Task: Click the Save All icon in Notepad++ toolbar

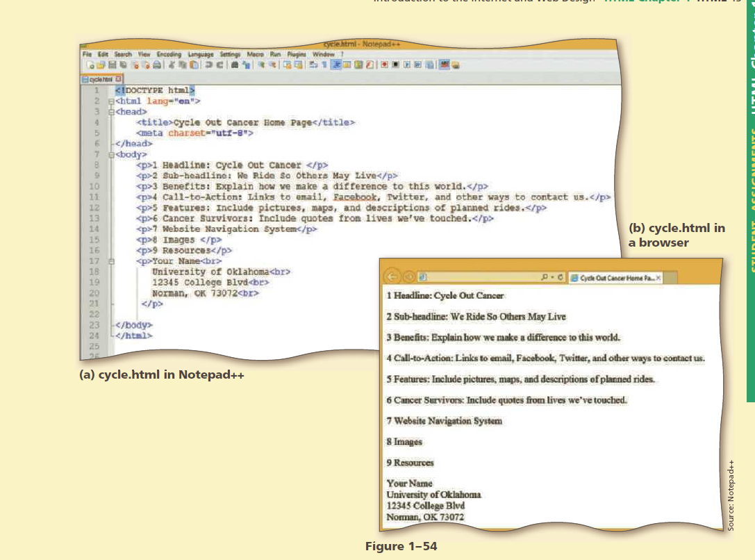Action: pyautogui.click(x=123, y=65)
